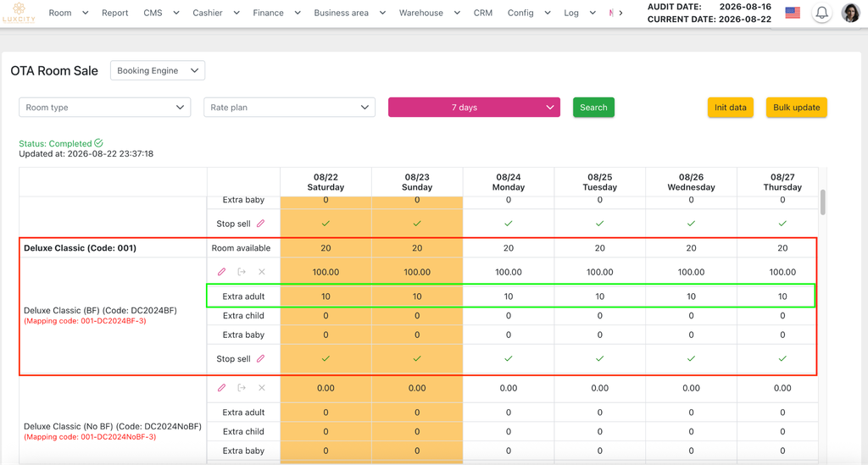Screen dimensions: 868x465
Task: Click the green Search button
Action: [593, 108]
